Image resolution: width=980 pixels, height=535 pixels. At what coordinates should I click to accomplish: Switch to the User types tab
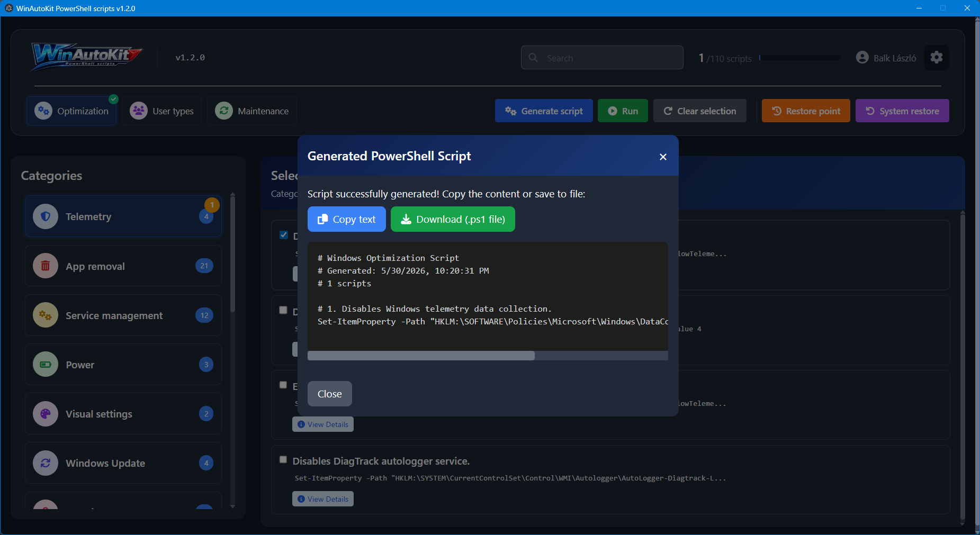pos(162,111)
